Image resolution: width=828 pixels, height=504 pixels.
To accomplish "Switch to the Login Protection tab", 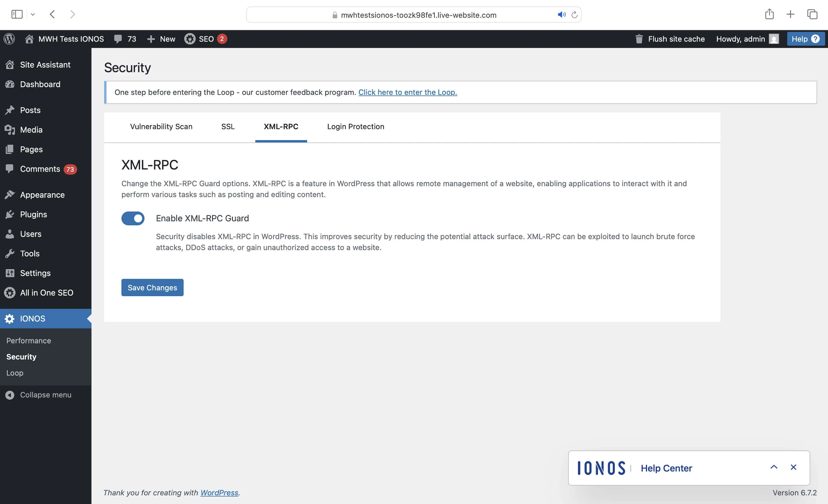I will point(355,127).
